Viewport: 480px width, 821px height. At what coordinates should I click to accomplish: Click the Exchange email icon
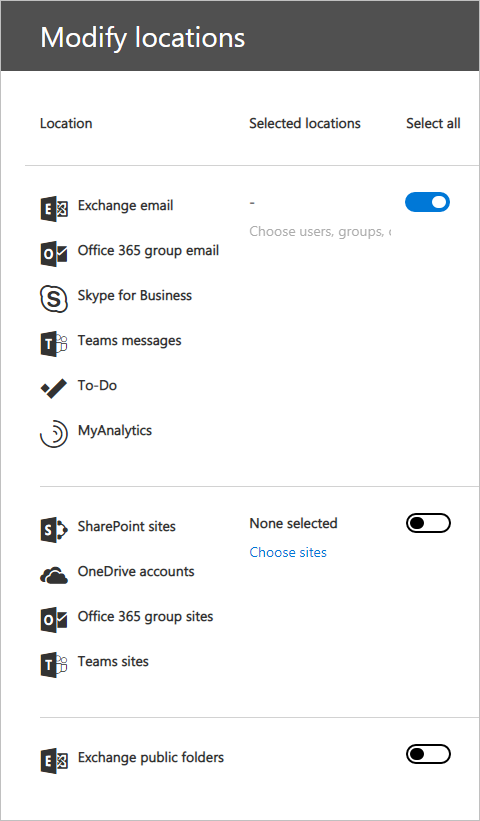pyautogui.click(x=54, y=209)
